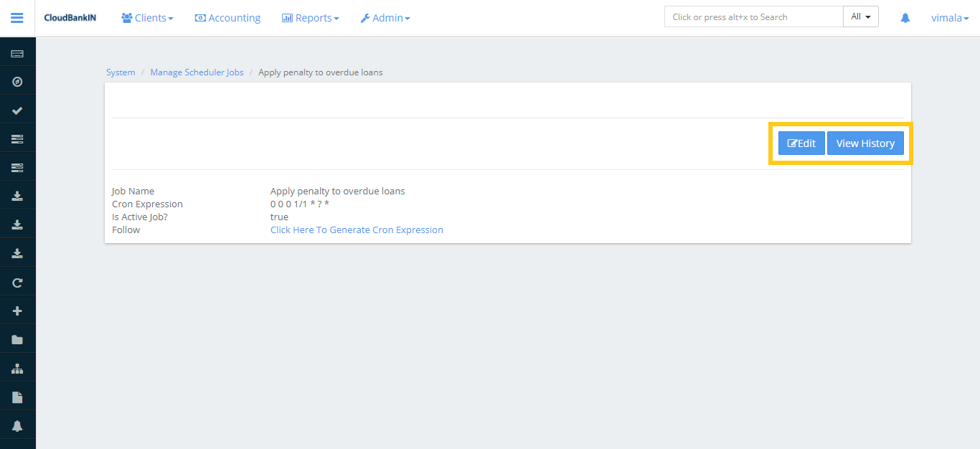980x449 pixels.
Task: Open the folder icon in the sidebar
Action: 17,339
